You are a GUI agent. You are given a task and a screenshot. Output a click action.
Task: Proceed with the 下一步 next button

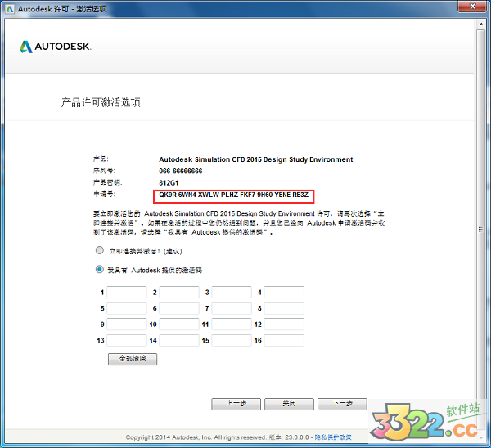(x=342, y=404)
